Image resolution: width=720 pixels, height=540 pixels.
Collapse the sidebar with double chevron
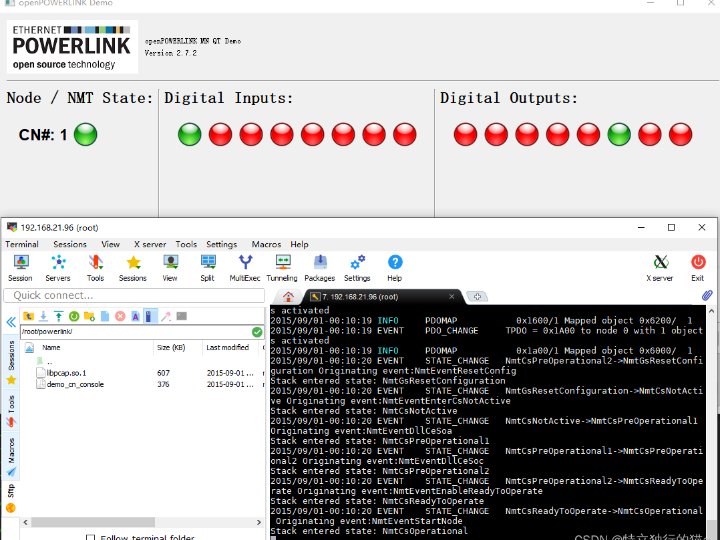[x=11, y=322]
